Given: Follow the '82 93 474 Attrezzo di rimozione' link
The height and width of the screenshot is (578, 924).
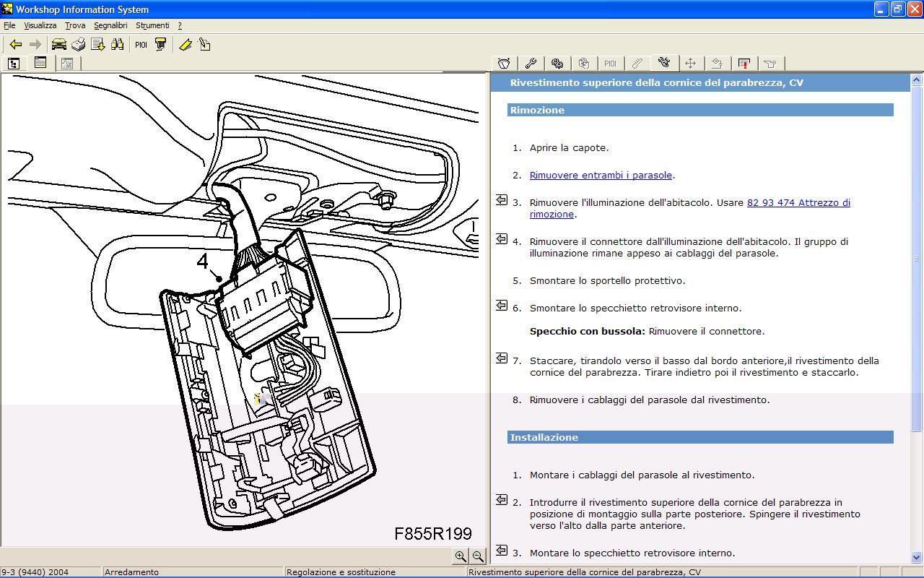Looking at the screenshot, I should point(798,203).
